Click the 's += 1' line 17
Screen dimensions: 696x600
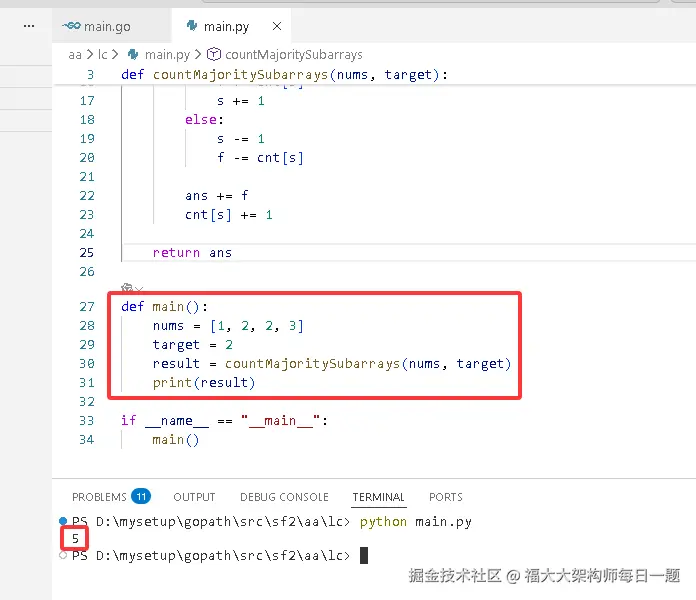(241, 101)
